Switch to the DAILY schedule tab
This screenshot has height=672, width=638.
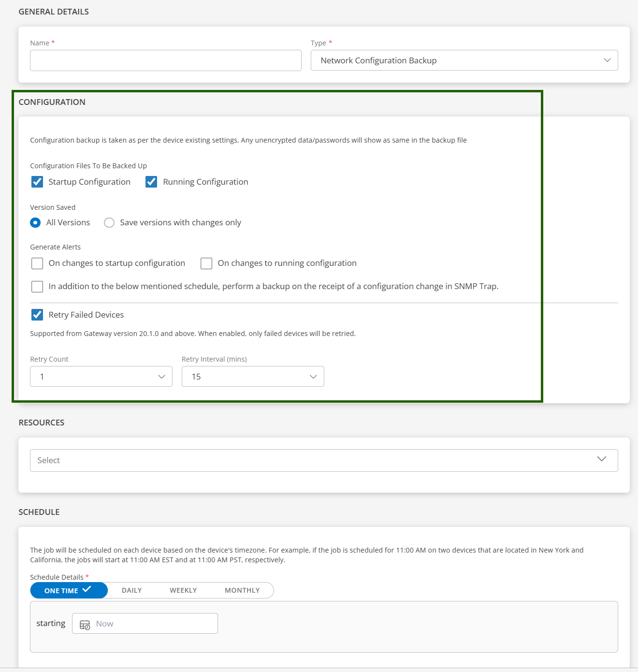point(131,590)
